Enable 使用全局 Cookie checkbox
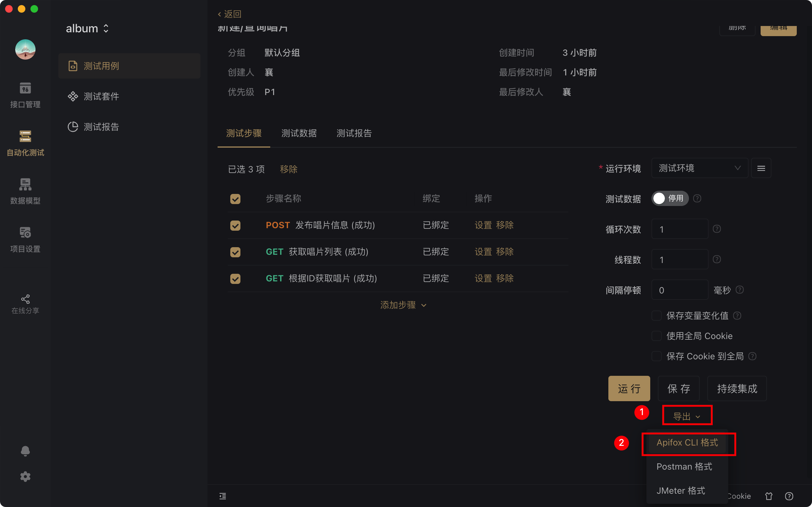The height and width of the screenshot is (507, 812). coord(656,336)
